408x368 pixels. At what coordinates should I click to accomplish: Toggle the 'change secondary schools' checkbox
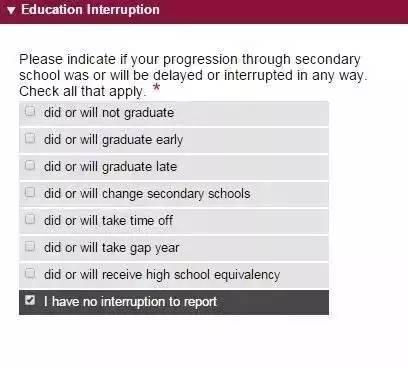30,192
